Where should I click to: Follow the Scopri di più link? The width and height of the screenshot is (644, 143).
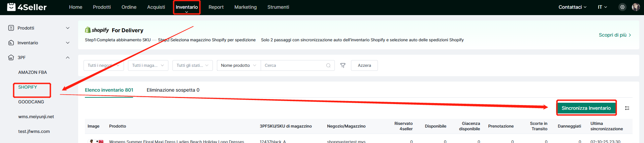tap(615, 35)
